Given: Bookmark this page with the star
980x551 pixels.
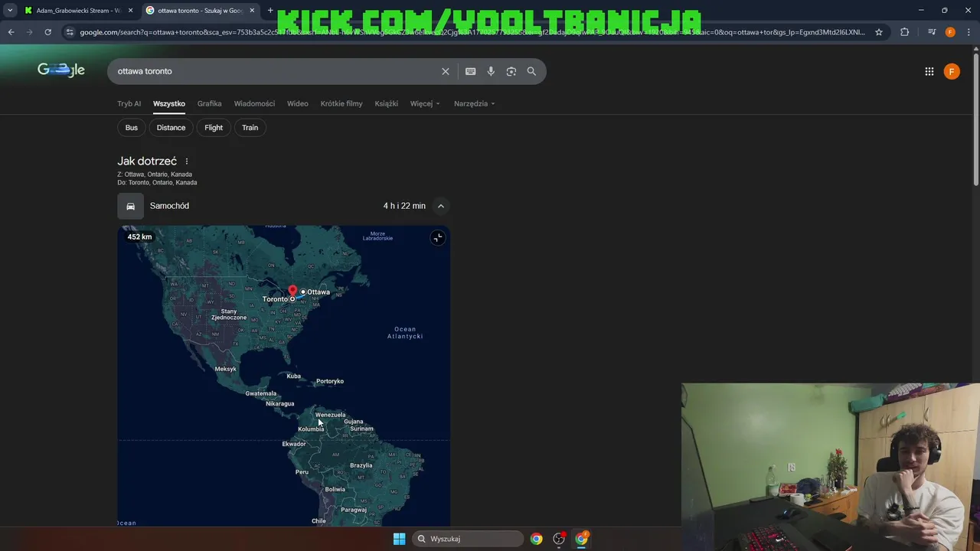Looking at the screenshot, I should point(879,32).
